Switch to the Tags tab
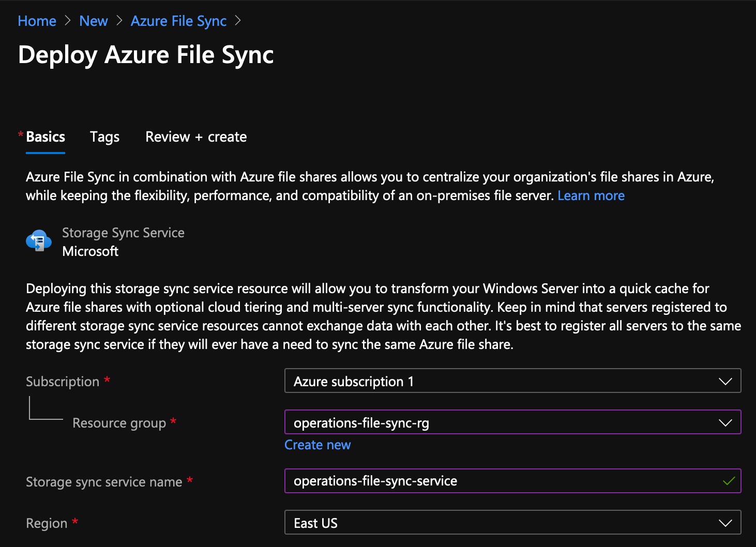 coord(104,137)
